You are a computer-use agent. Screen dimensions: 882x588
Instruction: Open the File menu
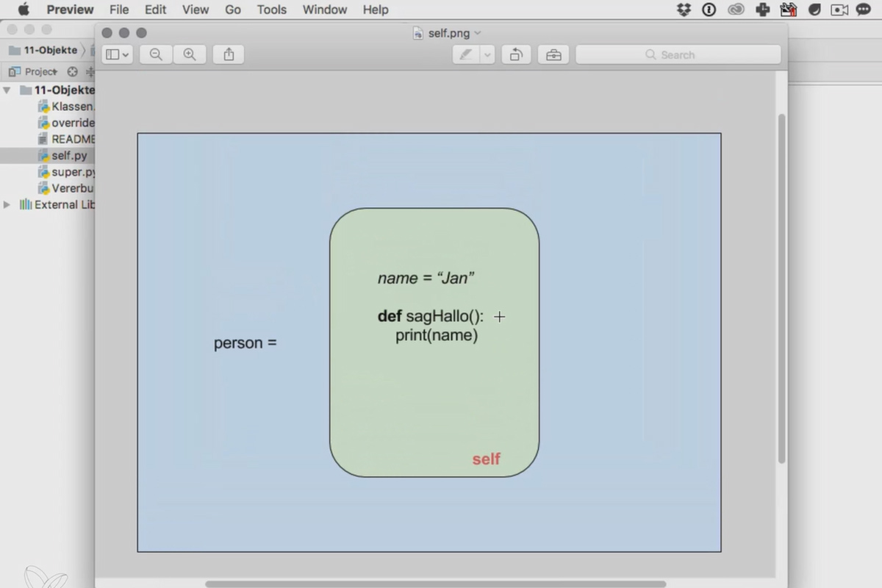119,10
